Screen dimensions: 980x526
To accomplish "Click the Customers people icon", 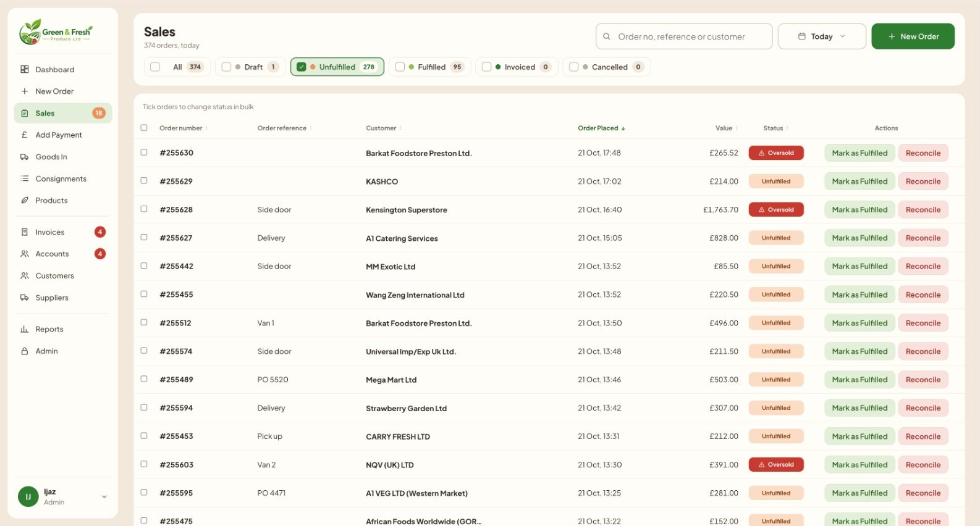I will (25, 276).
